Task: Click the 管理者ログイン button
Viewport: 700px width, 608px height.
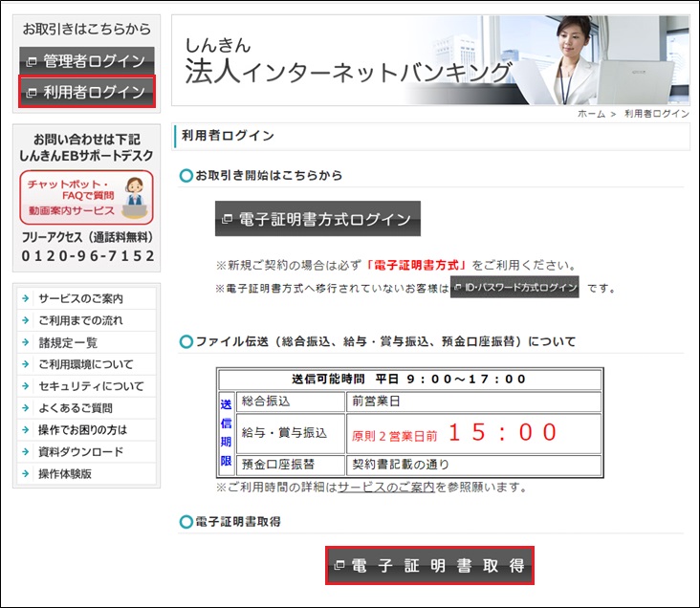Action: (x=86, y=61)
